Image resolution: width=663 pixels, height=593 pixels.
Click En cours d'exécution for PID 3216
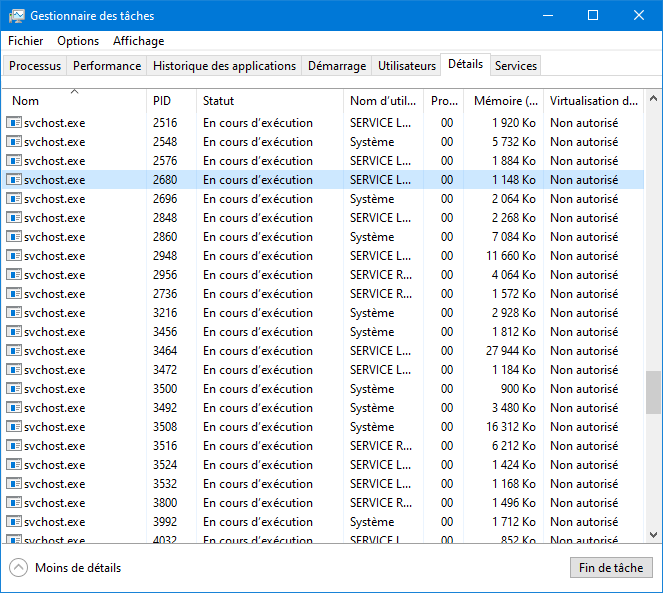click(258, 313)
